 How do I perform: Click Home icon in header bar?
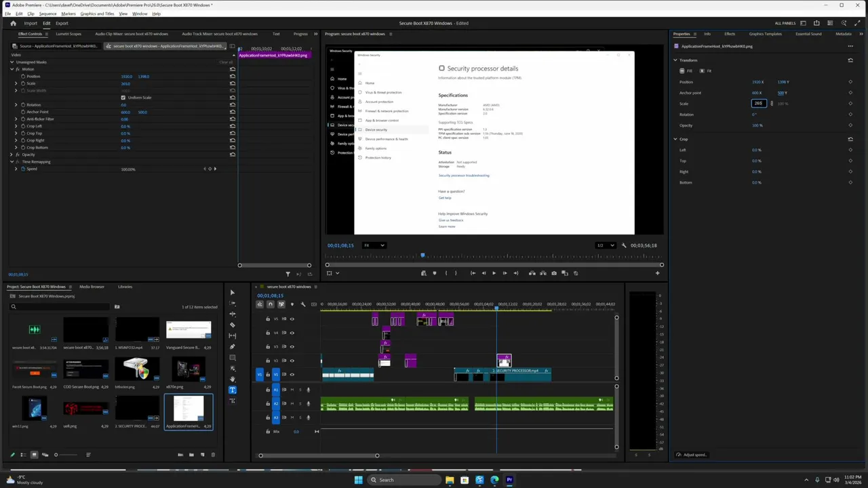coord(13,23)
